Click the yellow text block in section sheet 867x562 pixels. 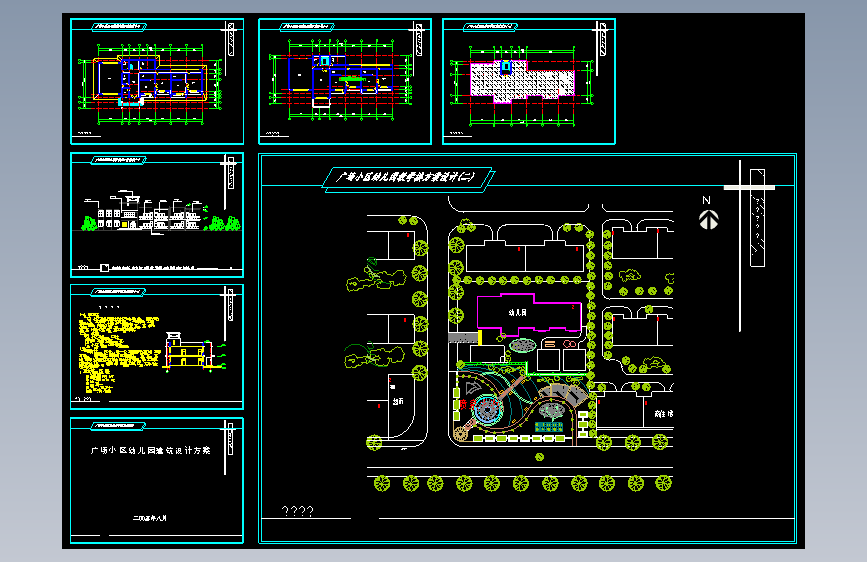(118, 351)
